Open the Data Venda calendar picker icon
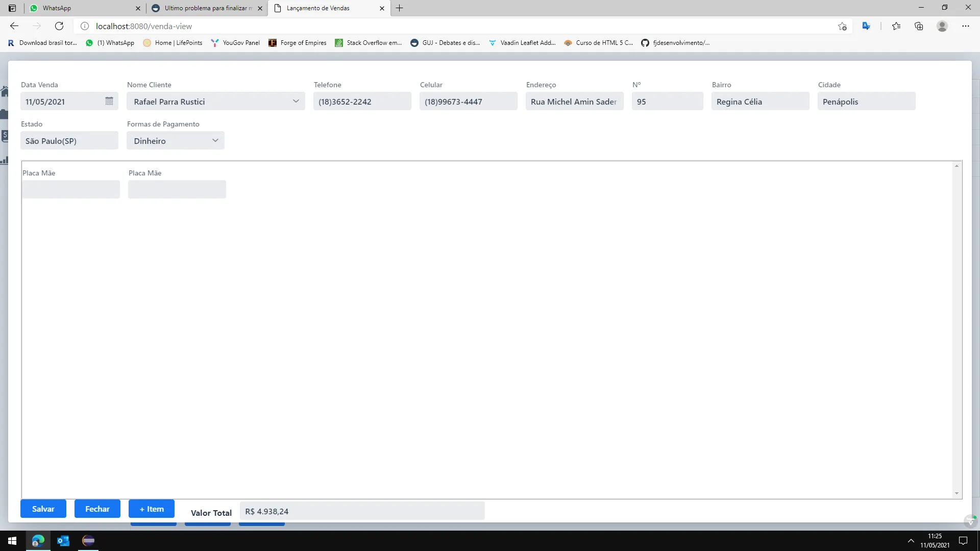Image resolution: width=980 pixels, height=551 pixels. [x=109, y=101]
